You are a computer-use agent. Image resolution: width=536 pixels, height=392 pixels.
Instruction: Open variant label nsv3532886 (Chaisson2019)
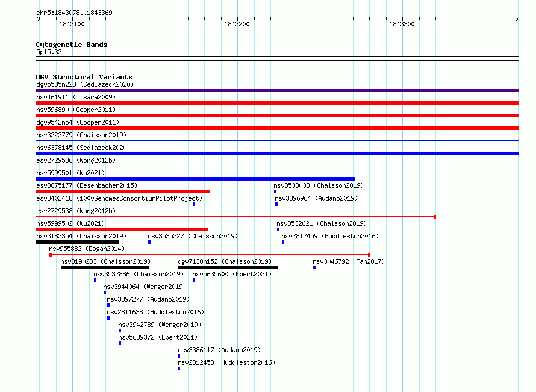(x=139, y=274)
